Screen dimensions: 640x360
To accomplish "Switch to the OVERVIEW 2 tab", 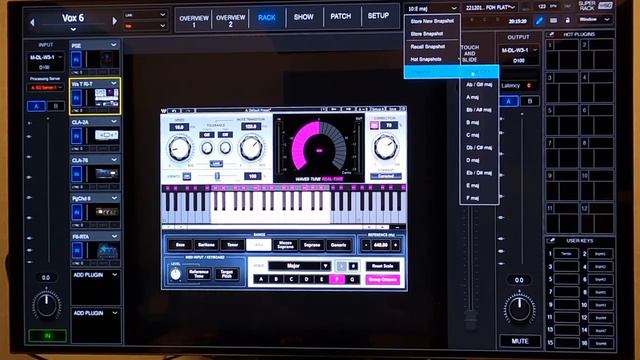I will (231, 21).
